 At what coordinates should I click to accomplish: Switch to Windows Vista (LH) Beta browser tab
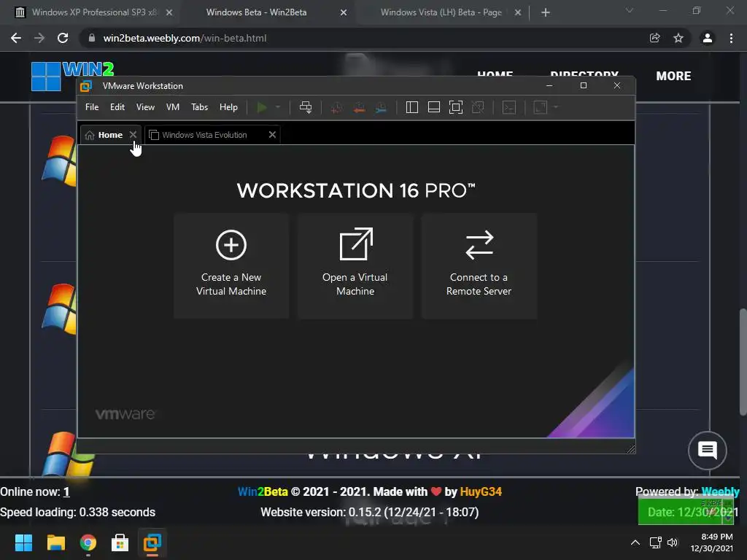(x=441, y=12)
